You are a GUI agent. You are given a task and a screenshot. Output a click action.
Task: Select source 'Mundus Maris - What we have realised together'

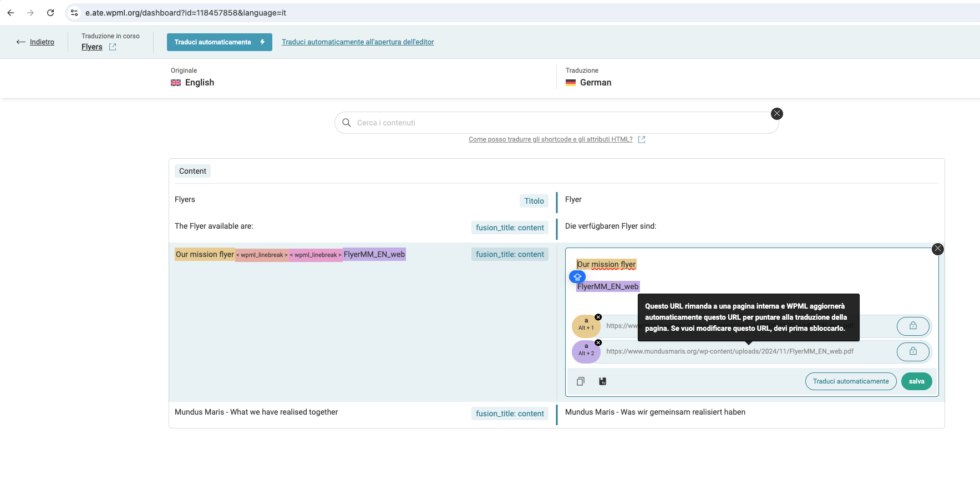click(x=256, y=412)
